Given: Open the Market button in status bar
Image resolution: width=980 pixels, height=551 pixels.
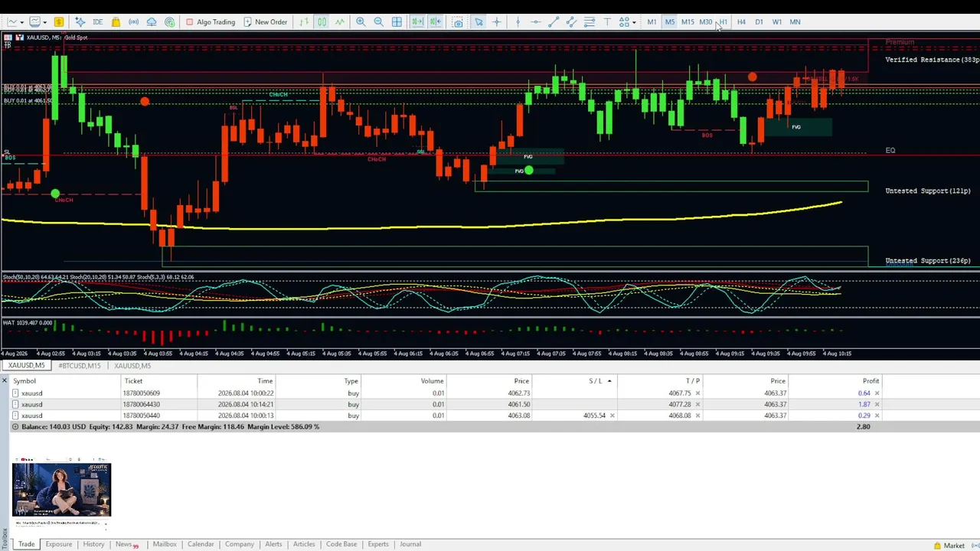Looking at the screenshot, I should point(949,546).
